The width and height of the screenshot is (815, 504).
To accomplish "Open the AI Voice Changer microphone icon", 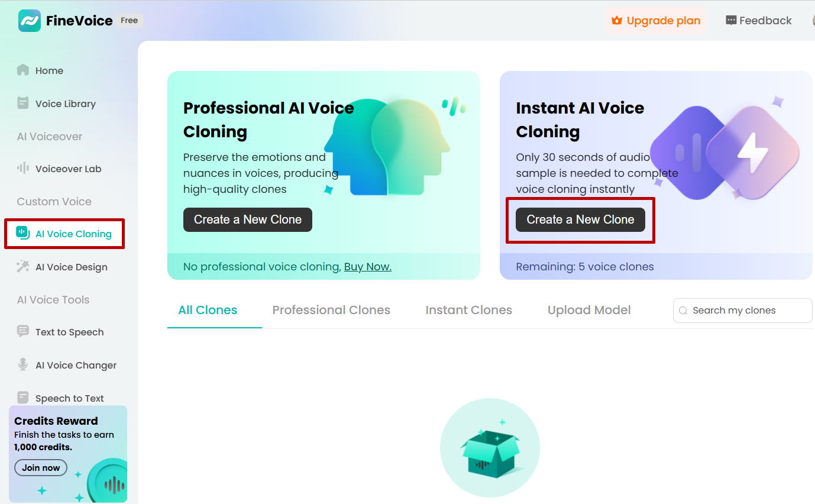I will coord(23,365).
